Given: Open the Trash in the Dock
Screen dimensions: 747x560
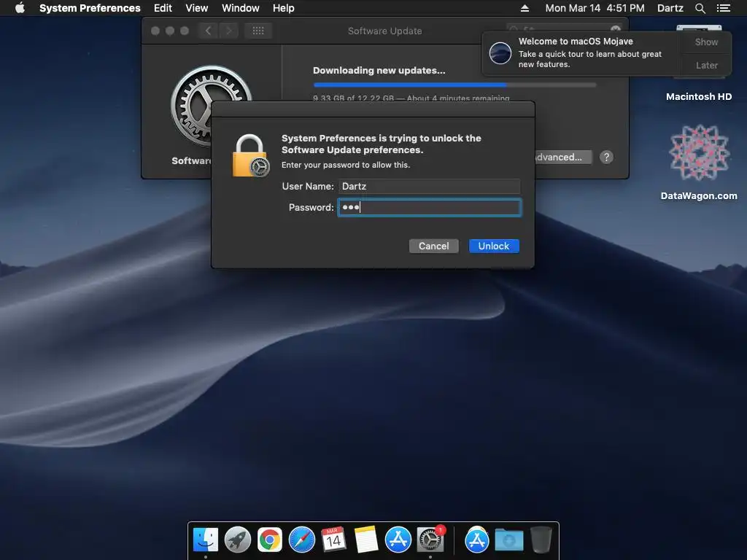Looking at the screenshot, I should pos(541,540).
